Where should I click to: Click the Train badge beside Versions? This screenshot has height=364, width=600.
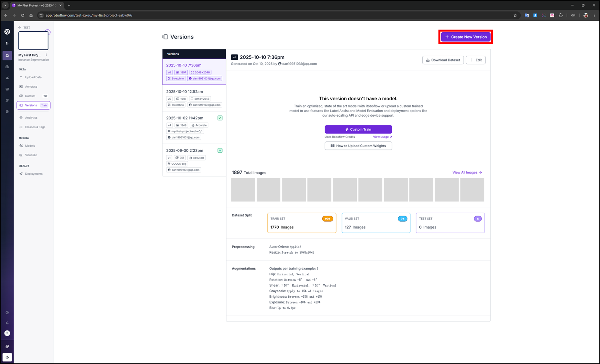[x=44, y=105]
